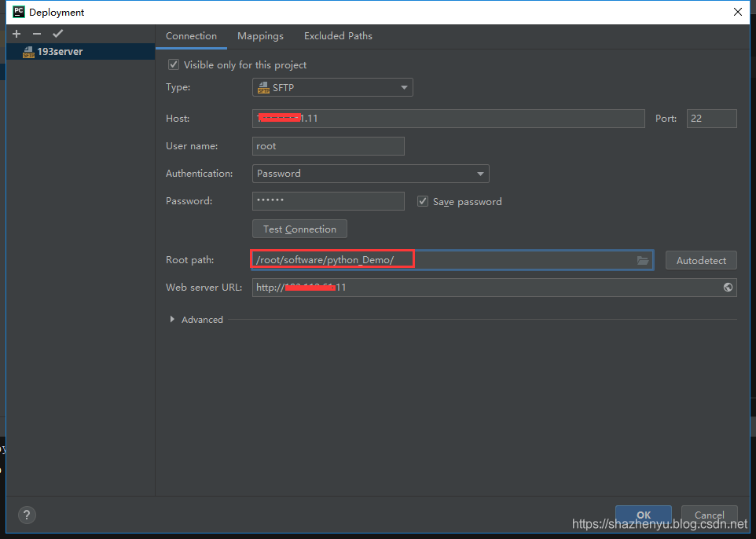The image size is (756, 539).
Task: Click the PyCharm icon in title bar
Action: 19,12
